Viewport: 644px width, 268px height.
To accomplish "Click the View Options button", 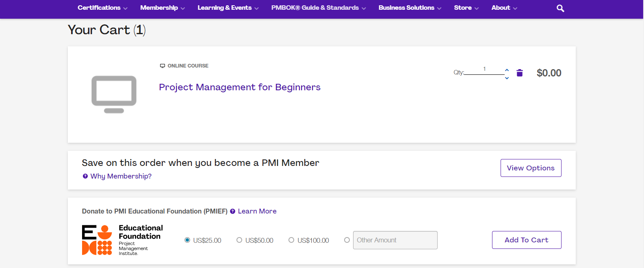I will (x=531, y=168).
